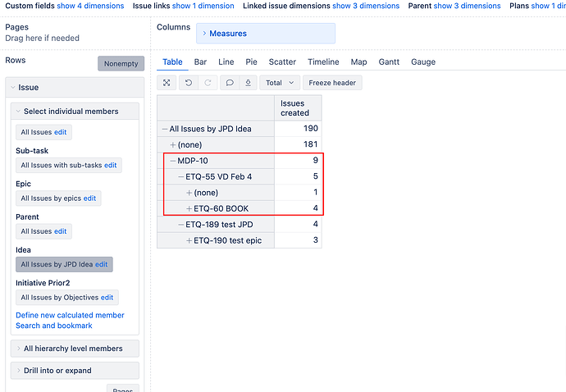Open the comment bubble icon
This screenshot has width=566, height=392.
point(229,83)
